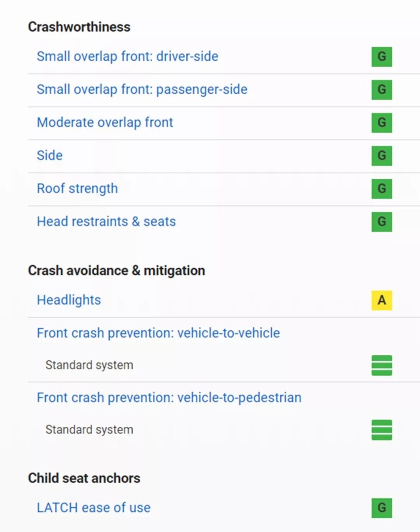Select the green G icon for Moderate overlap front
420x532 pixels.
pos(382,122)
